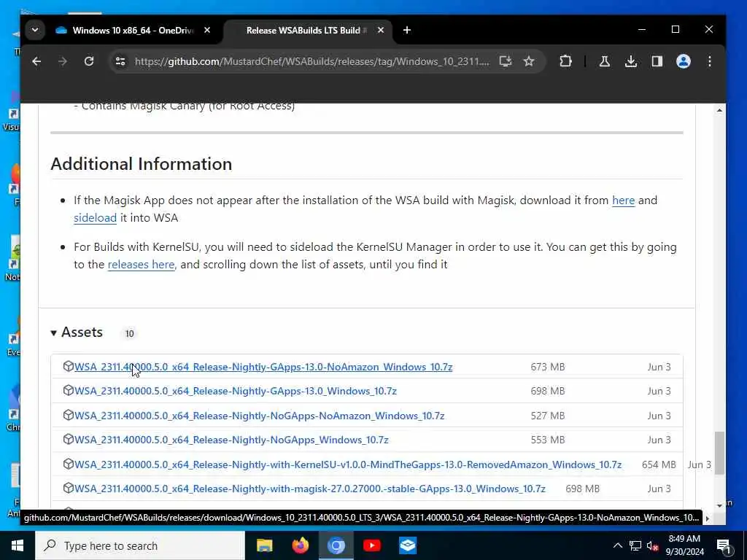Screen dimensions: 747x560
Task: Click the GitHub URL address bar
Action: tap(311, 61)
